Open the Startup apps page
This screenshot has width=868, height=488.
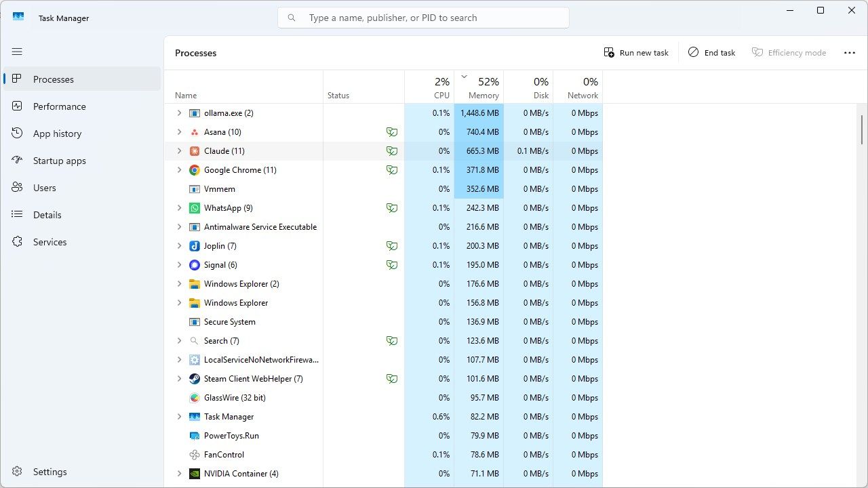(x=82, y=161)
